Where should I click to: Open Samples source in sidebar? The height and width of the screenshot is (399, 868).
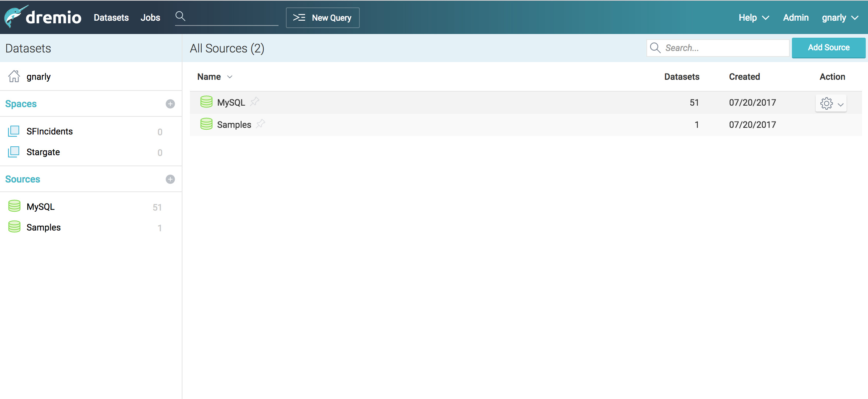point(44,227)
